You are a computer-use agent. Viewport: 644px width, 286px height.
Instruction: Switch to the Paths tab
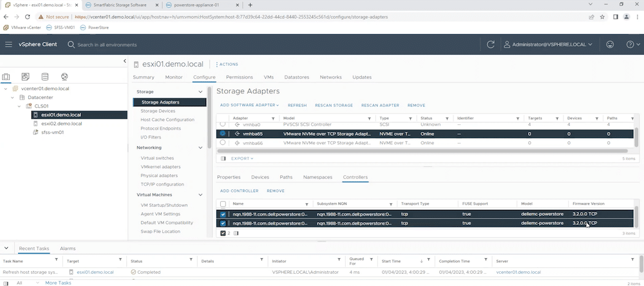click(x=286, y=177)
